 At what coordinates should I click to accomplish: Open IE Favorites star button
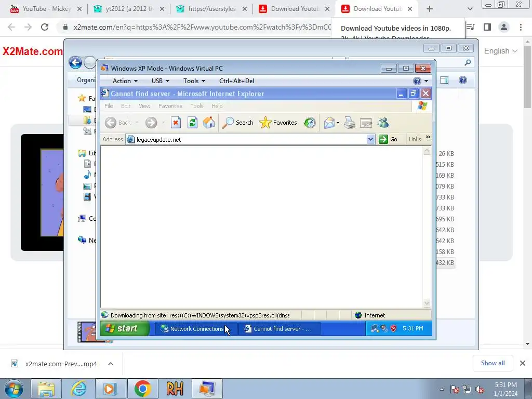coord(278,123)
